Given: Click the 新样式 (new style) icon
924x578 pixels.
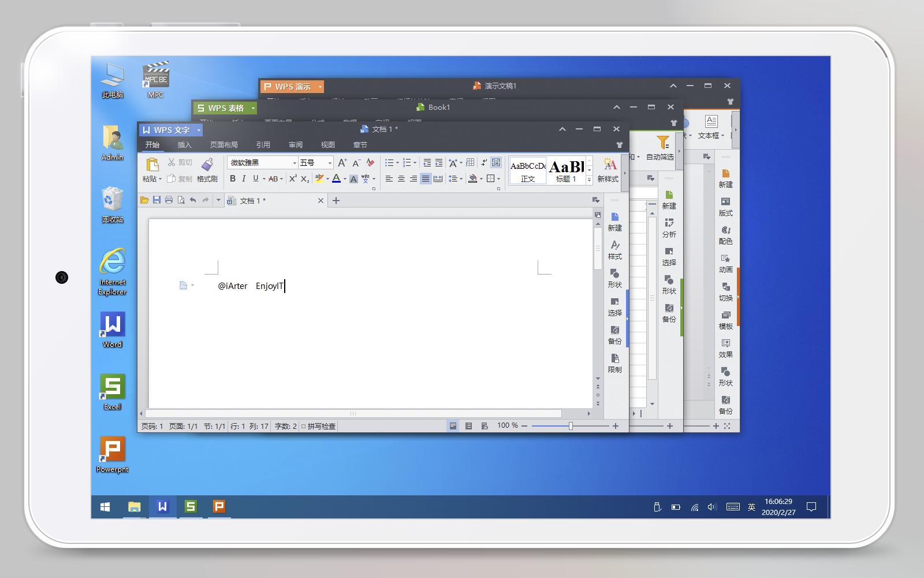Looking at the screenshot, I should pos(608,170).
